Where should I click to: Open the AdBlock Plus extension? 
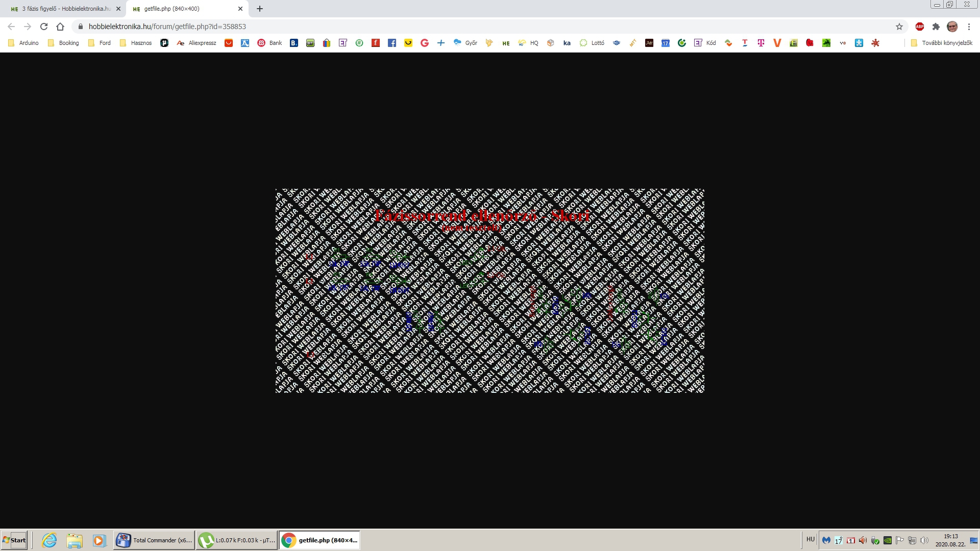pos(920,27)
